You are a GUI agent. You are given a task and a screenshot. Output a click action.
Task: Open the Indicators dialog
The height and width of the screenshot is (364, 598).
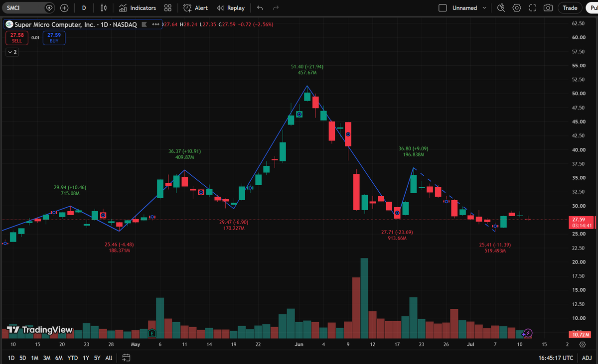138,8
